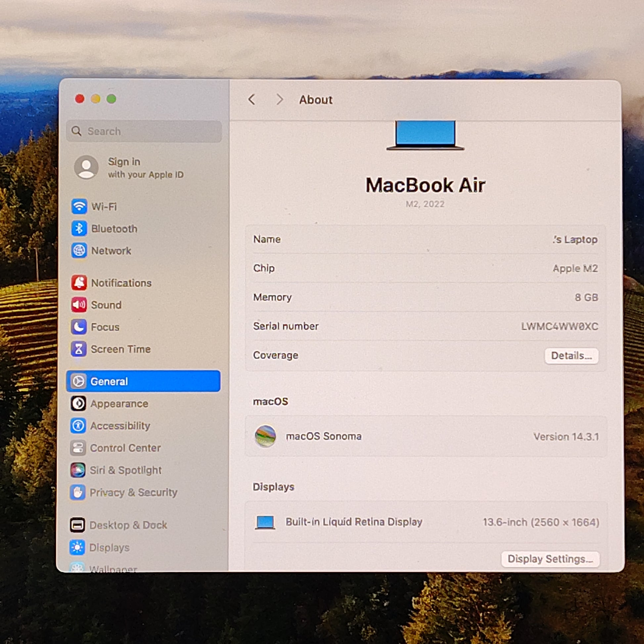Screen dimensions: 644x644
Task: Open the Appearance settings pane
Action: coord(119,404)
